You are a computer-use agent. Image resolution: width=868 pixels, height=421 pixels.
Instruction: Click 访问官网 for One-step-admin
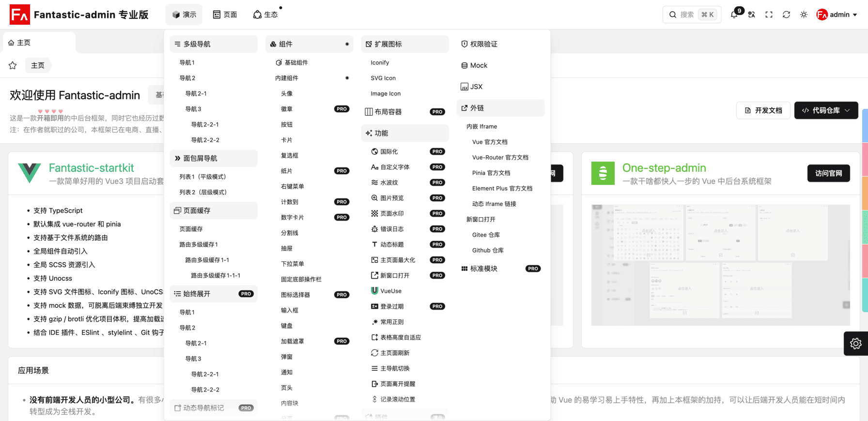[828, 173]
